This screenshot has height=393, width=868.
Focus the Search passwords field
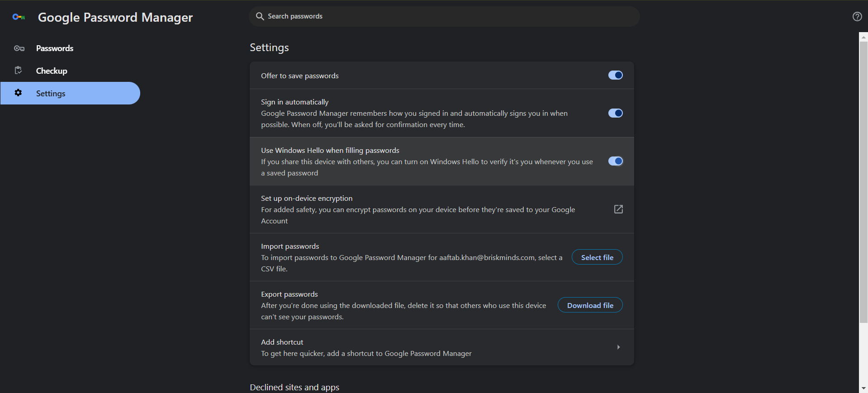(x=444, y=16)
